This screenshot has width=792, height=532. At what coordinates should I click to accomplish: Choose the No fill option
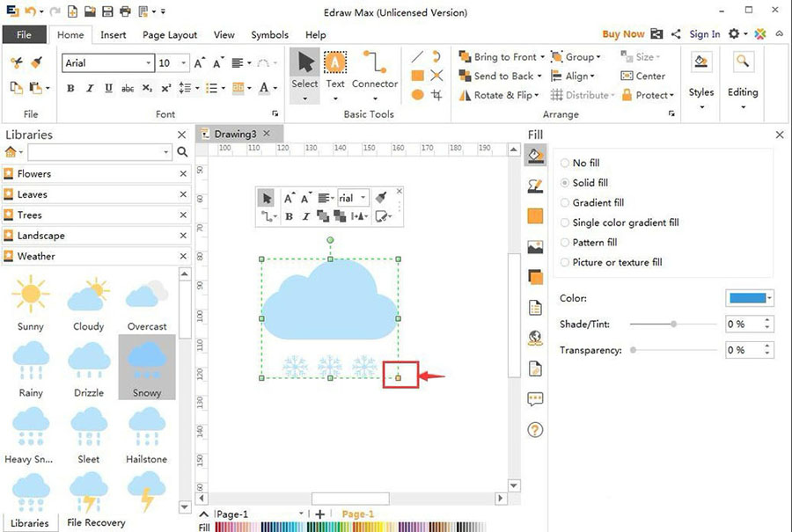pyautogui.click(x=565, y=163)
